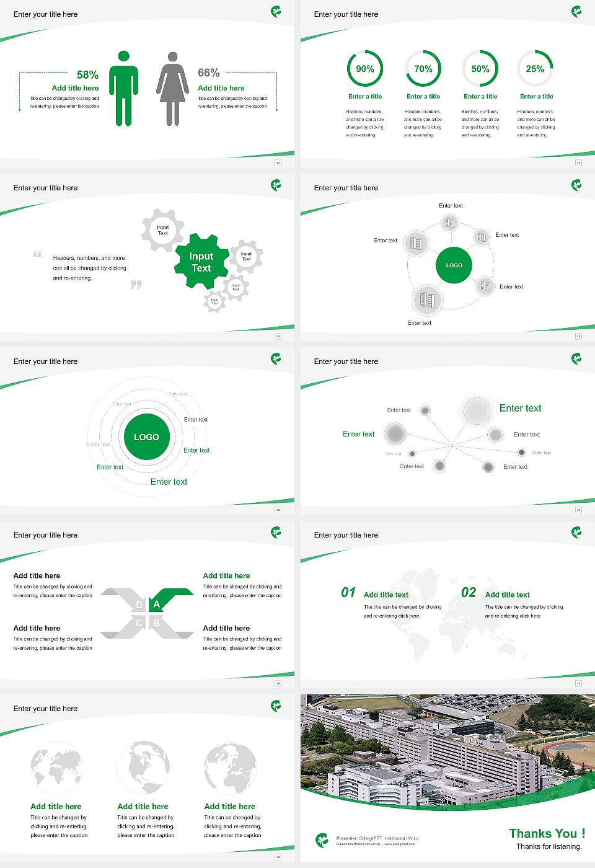Select the Presenter: CollegePPT footer text
Image resolution: width=595 pixels, height=868 pixels.
pyautogui.click(x=359, y=838)
